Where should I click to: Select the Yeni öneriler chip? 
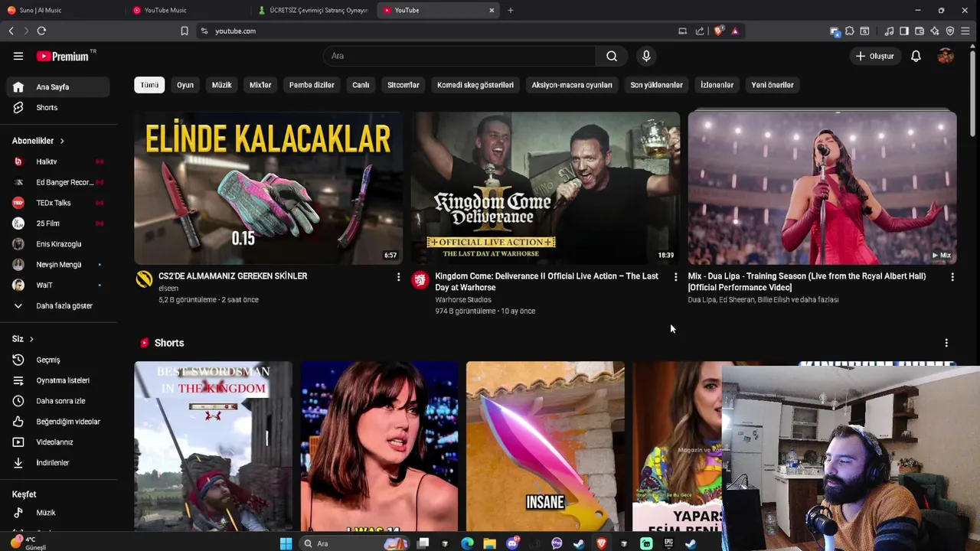(x=773, y=85)
